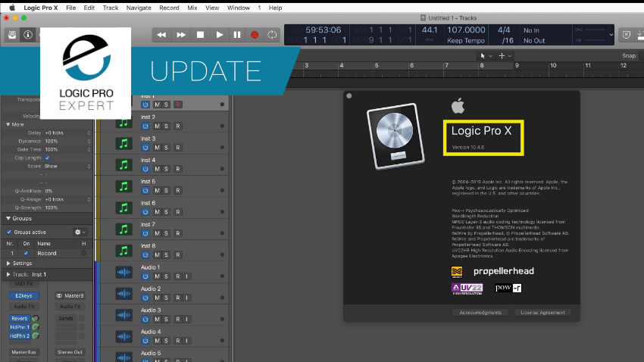Open the Mix menu

(192, 8)
